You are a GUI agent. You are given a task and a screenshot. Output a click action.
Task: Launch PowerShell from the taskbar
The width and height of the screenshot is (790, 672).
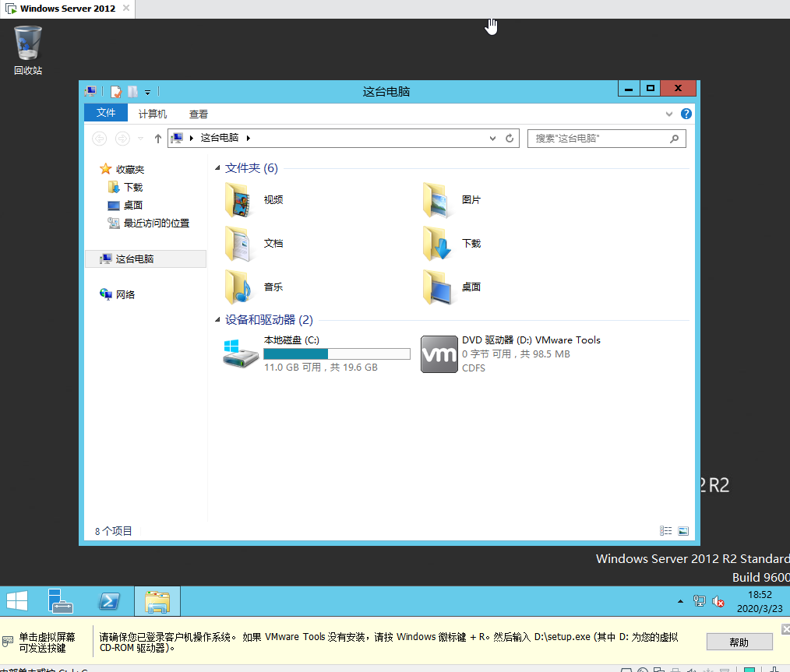[x=108, y=601]
